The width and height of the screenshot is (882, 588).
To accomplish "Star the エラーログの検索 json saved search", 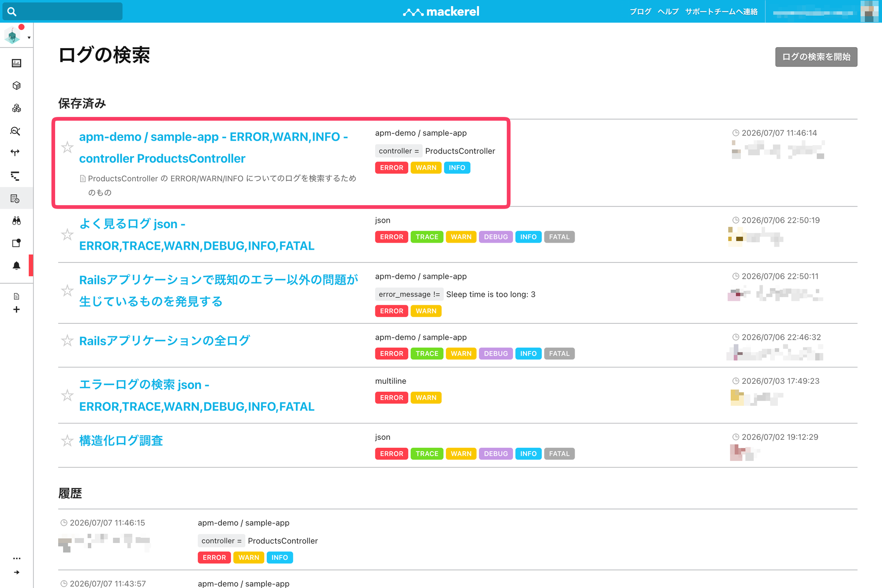I will pyautogui.click(x=67, y=395).
